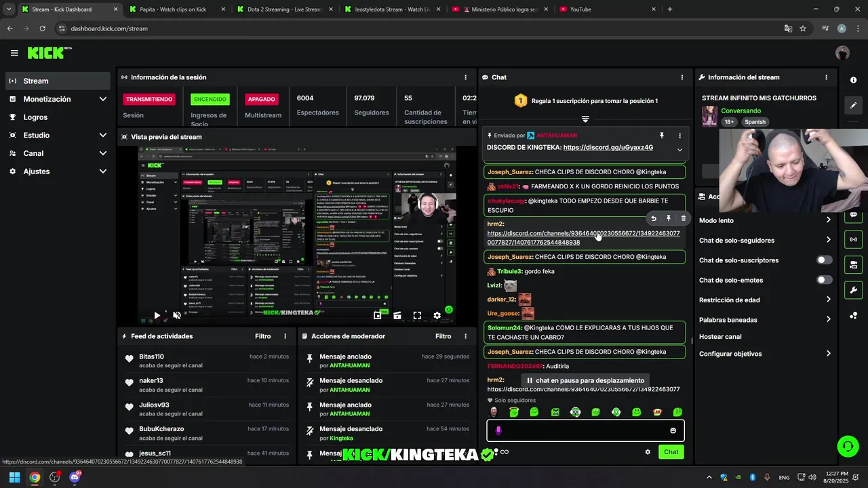This screenshot has height=488, width=868.
Task: Open Filtro in Feed de actividades
Action: coord(263,336)
